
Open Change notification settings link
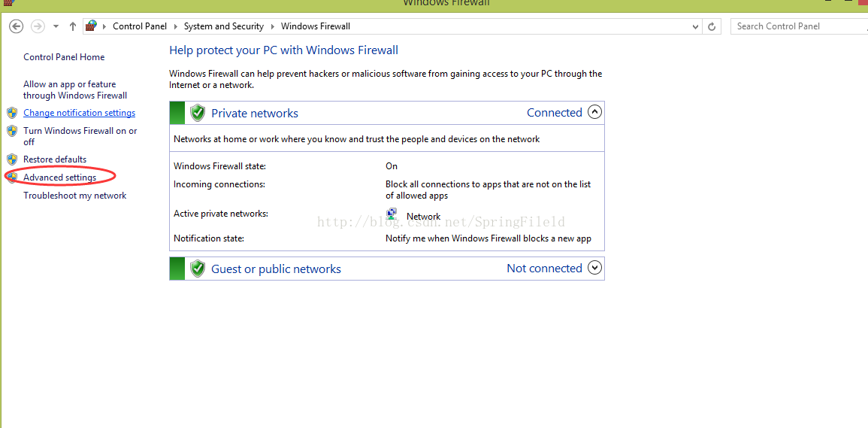click(x=79, y=113)
